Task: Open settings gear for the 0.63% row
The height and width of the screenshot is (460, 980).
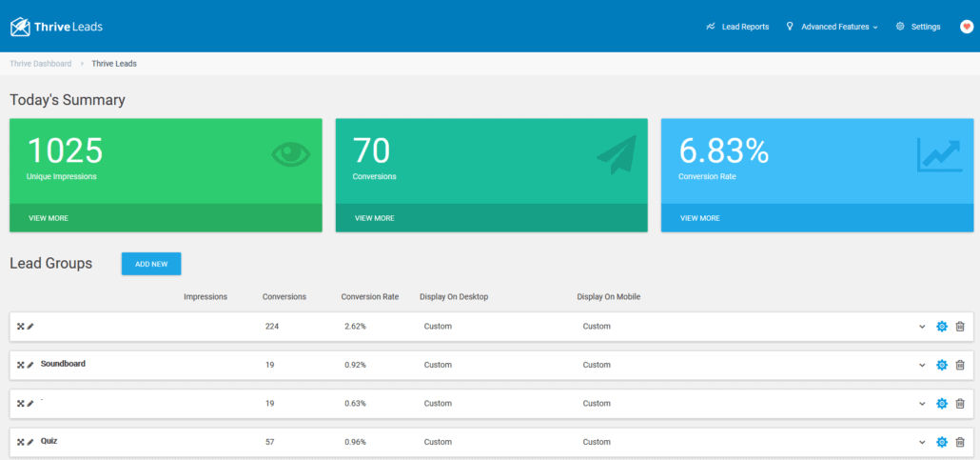Action: (942, 404)
